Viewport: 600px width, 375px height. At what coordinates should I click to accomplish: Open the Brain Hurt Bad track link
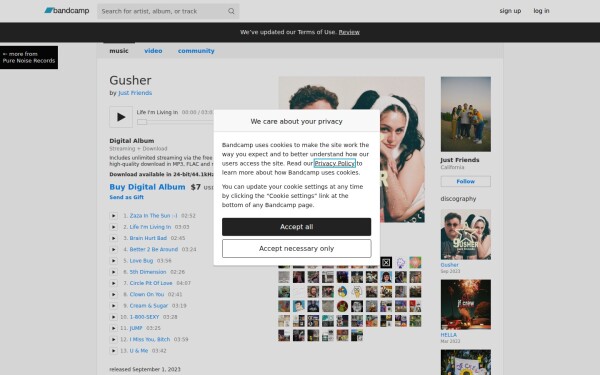click(148, 238)
